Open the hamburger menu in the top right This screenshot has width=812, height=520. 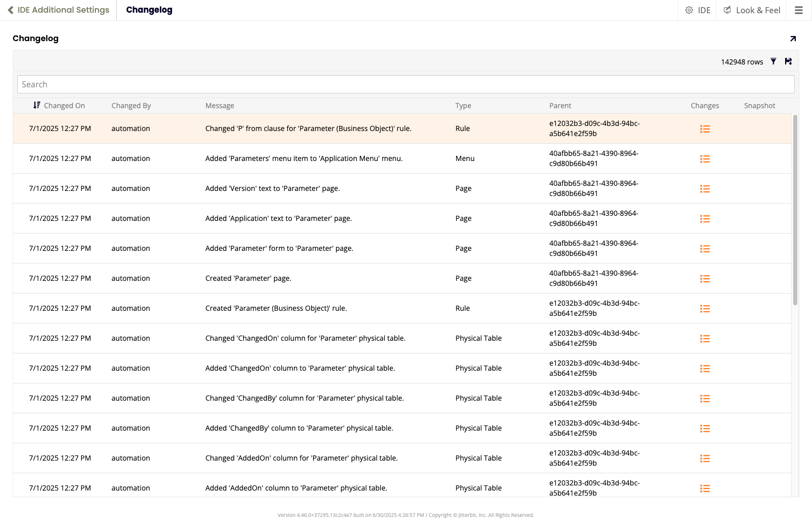[799, 10]
